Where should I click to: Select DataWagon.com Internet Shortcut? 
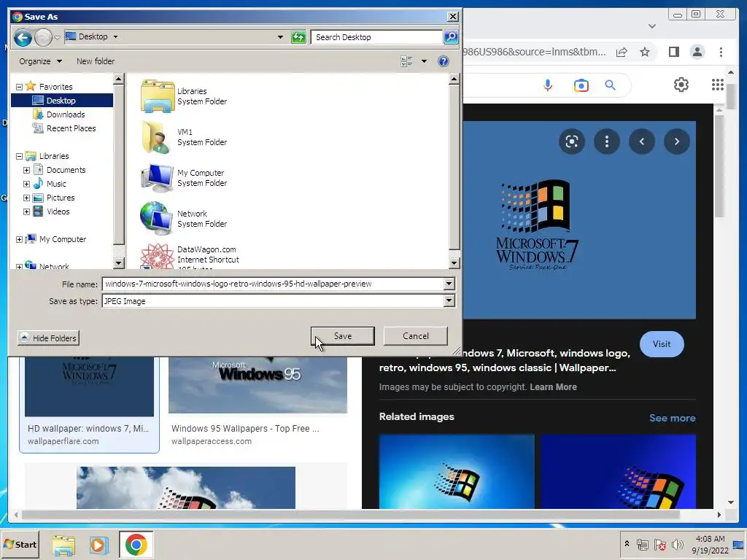190,256
